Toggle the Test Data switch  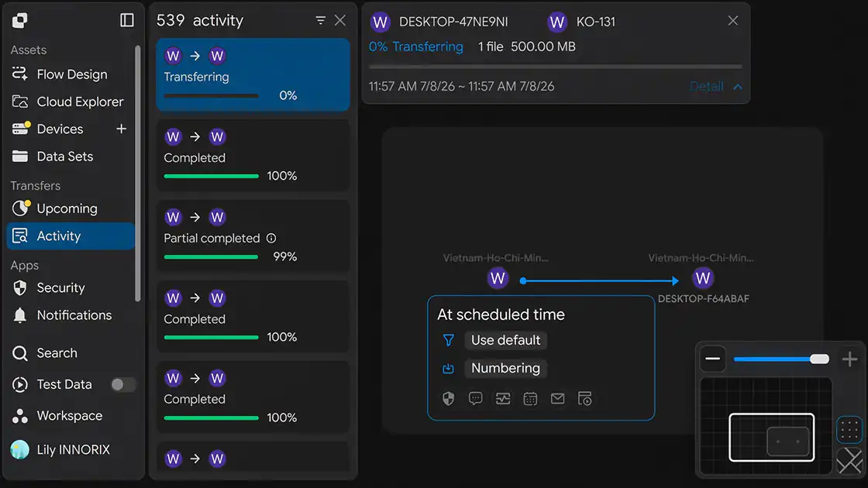123,384
